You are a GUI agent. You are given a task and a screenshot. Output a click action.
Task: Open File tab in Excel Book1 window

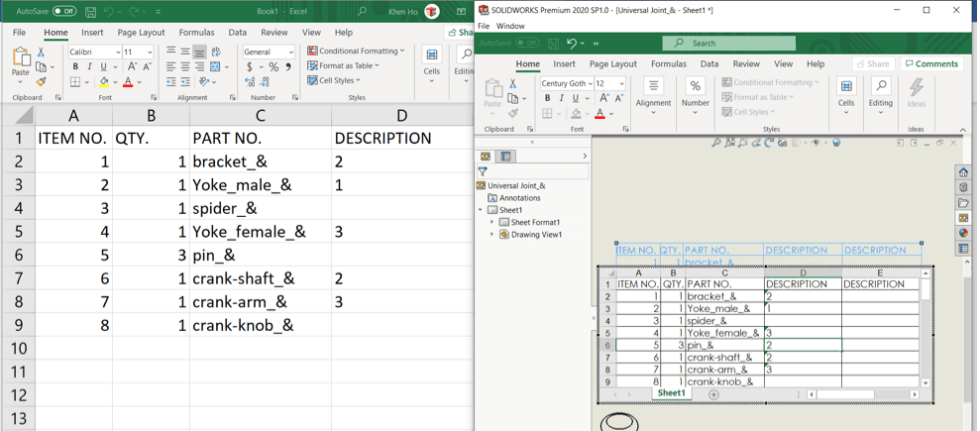click(x=20, y=33)
